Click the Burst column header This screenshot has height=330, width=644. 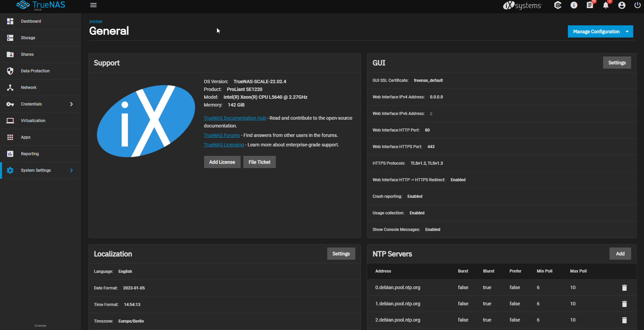[x=463, y=271]
